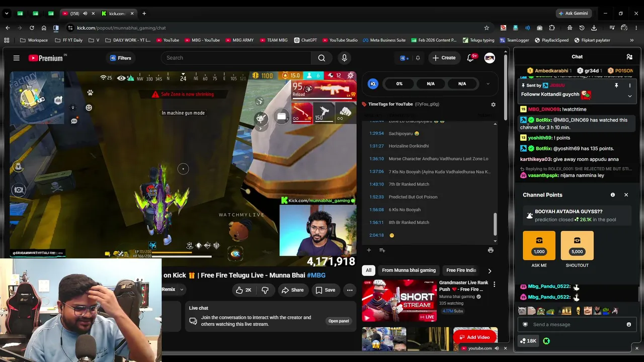Open the vidIQ Filters button

tap(121, 58)
